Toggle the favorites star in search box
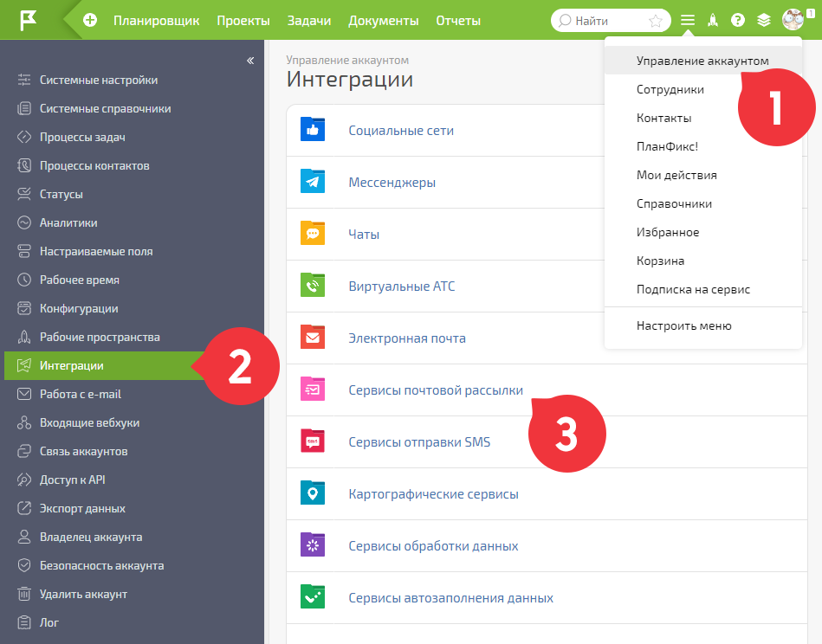822x644 pixels. pos(656,21)
